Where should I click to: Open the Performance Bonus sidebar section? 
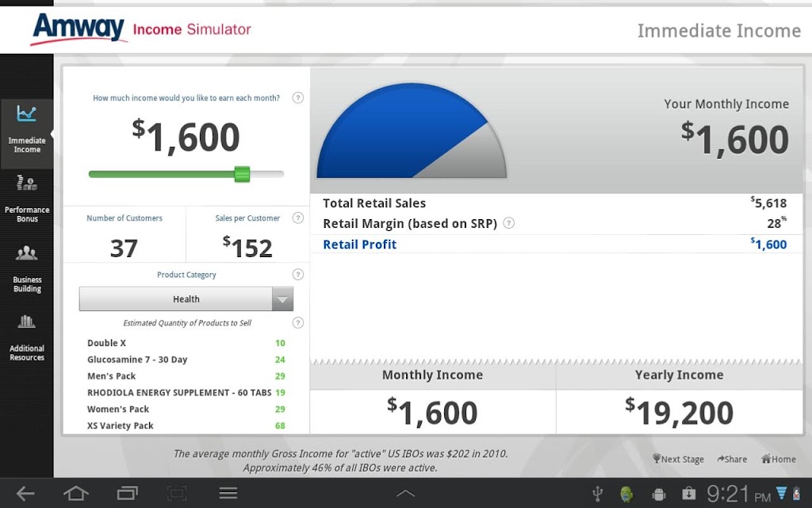tap(26, 199)
